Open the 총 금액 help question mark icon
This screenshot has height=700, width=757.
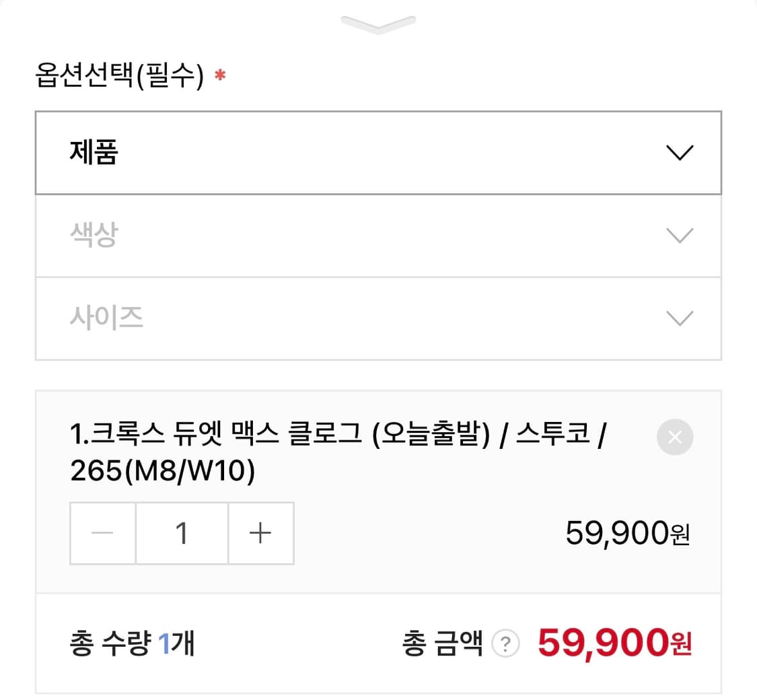coord(505,645)
